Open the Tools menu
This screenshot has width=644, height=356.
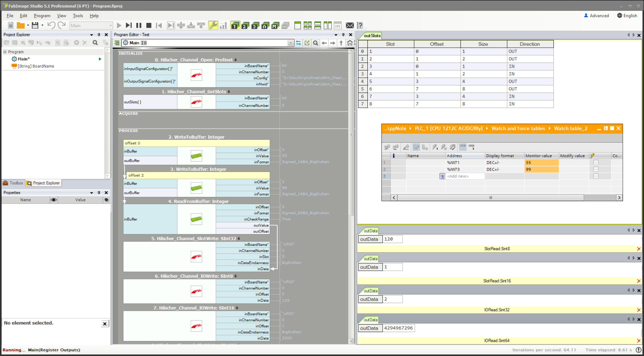[78, 16]
